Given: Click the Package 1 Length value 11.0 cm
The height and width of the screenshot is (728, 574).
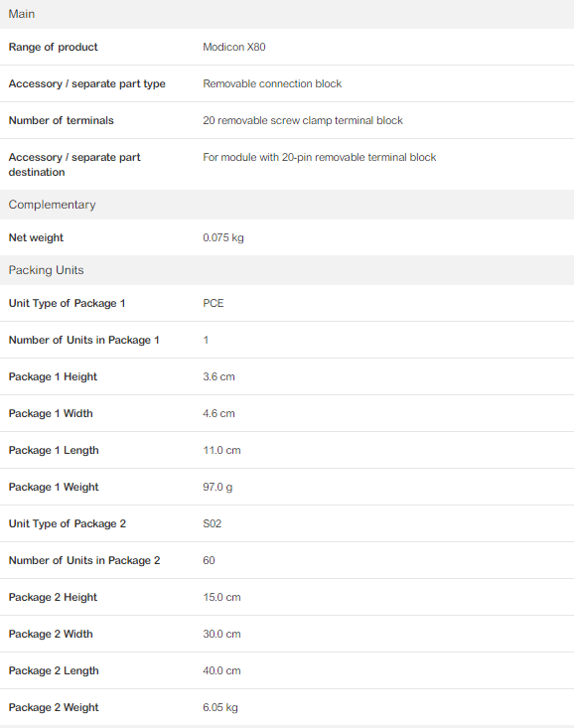Looking at the screenshot, I should coord(221,450).
